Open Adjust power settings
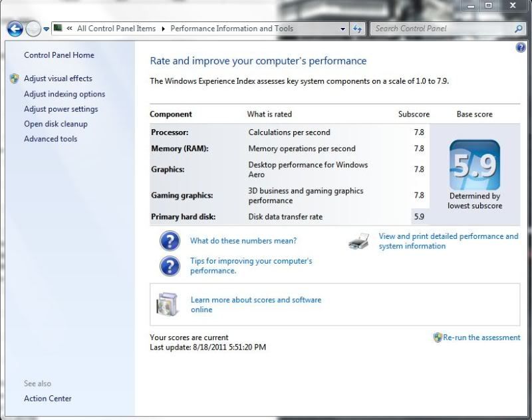 (x=61, y=109)
